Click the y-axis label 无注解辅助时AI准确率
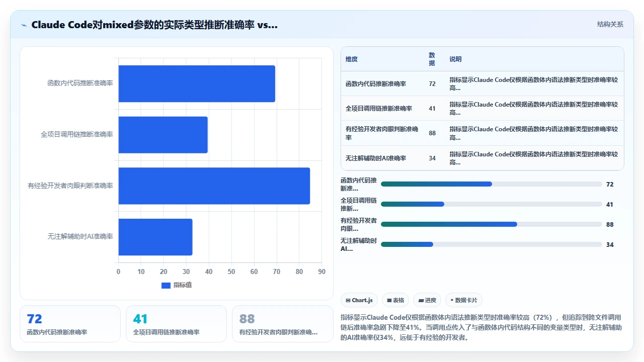The width and height of the screenshot is (644, 362). point(80,237)
